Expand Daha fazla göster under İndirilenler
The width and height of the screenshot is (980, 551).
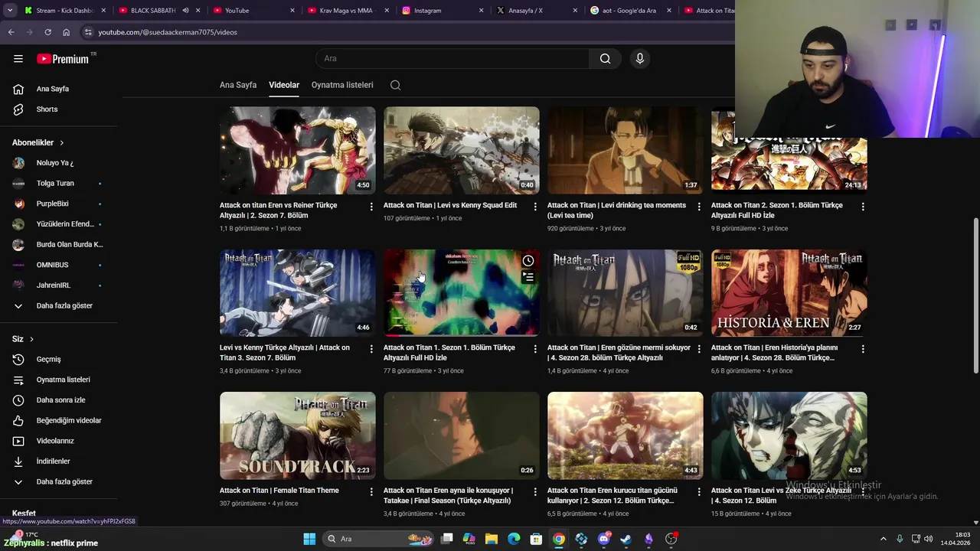tap(59, 481)
